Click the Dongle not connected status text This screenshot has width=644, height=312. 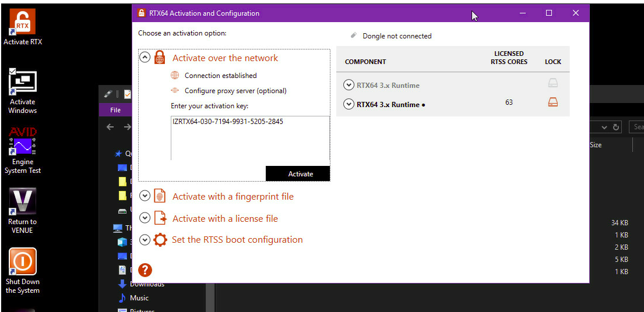397,36
